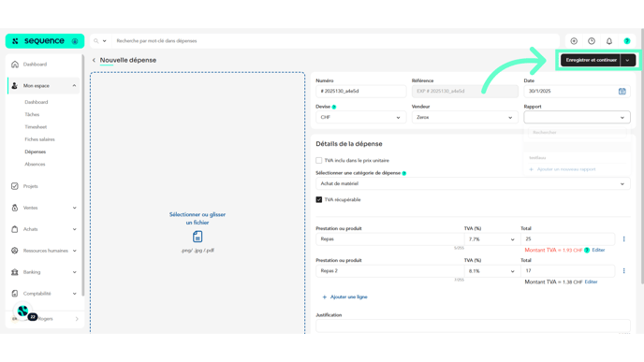Open Tâches in the sidebar
Screen dimensions: 644x362
tap(32, 114)
